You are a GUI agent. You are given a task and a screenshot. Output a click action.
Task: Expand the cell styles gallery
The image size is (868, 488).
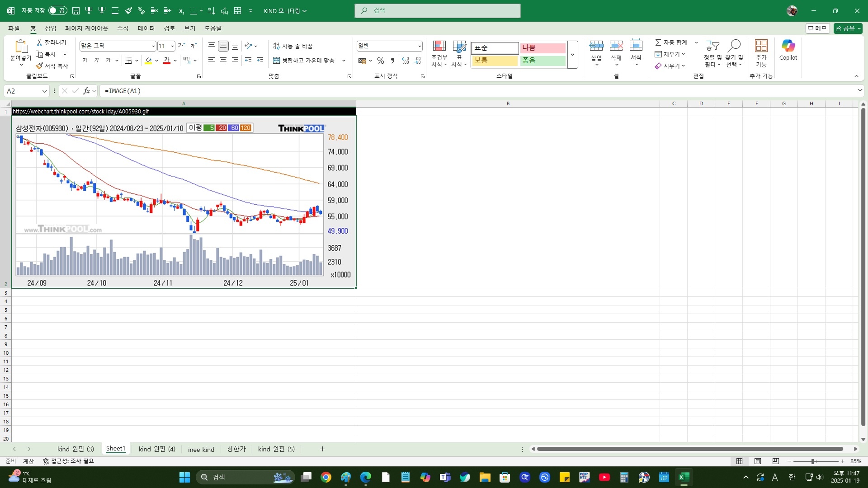pyautogui.click(x=573, y=55)
